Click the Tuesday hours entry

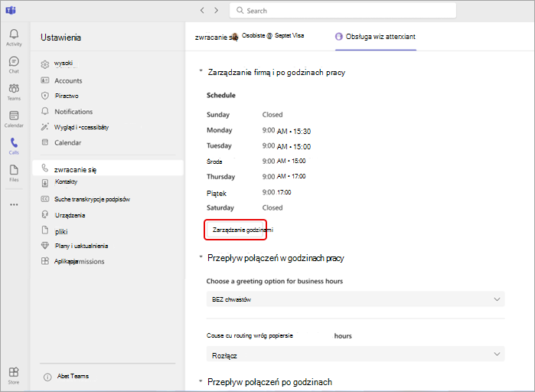286,146
